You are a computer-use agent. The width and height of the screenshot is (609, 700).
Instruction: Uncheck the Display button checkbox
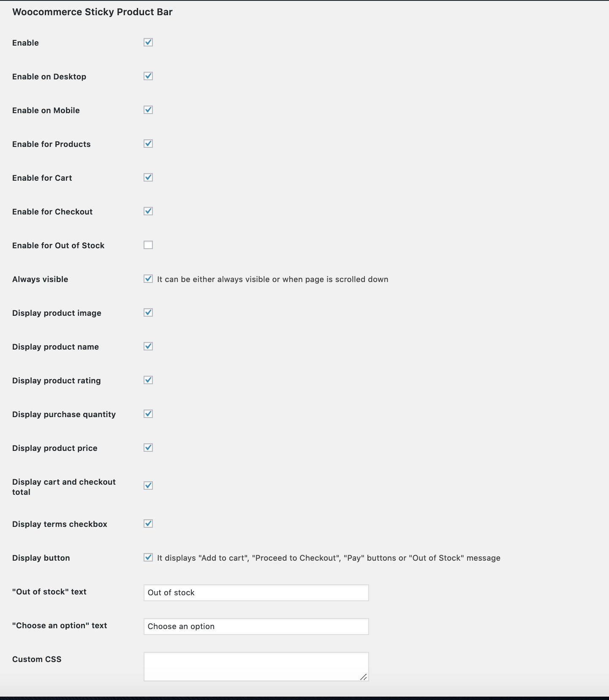[x=148, y=557]
